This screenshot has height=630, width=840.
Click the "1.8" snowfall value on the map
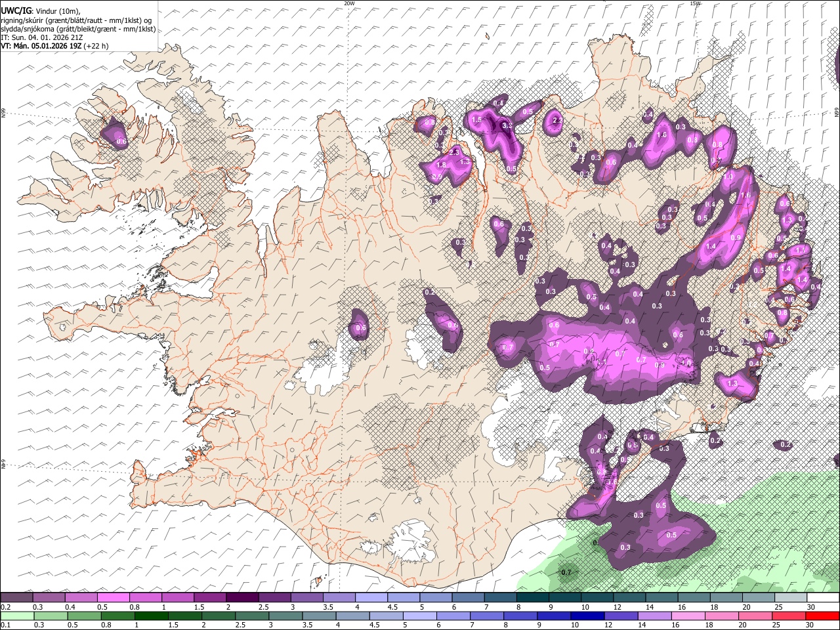tap(441, 165)
